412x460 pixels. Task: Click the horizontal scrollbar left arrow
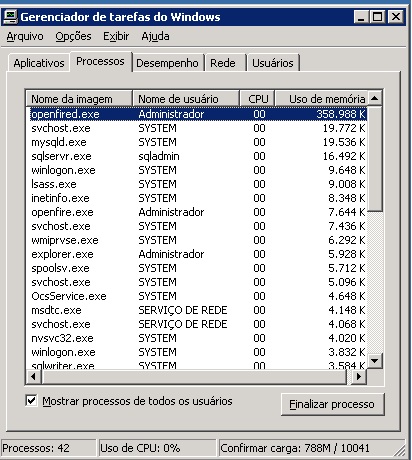[34, 377]
